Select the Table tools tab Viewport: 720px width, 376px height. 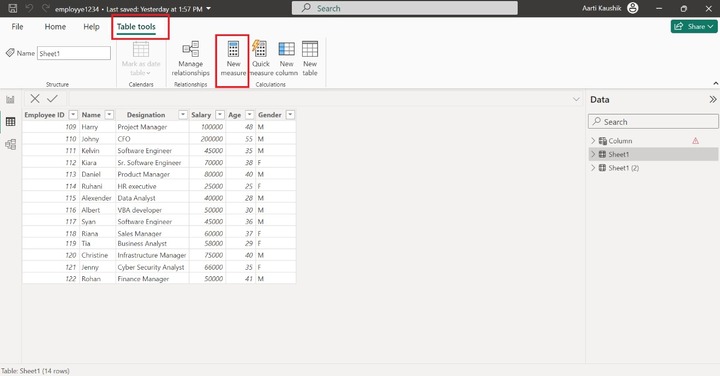pos(136,27)
